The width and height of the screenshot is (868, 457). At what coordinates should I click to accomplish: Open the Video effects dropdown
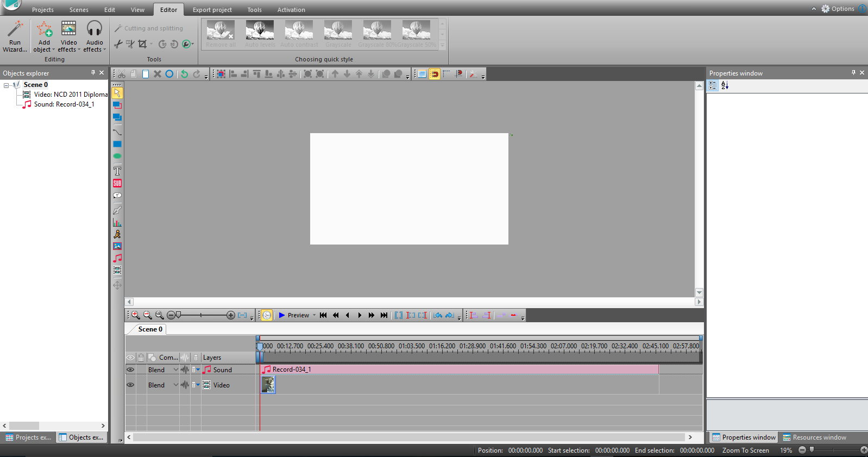coord(69,36)
